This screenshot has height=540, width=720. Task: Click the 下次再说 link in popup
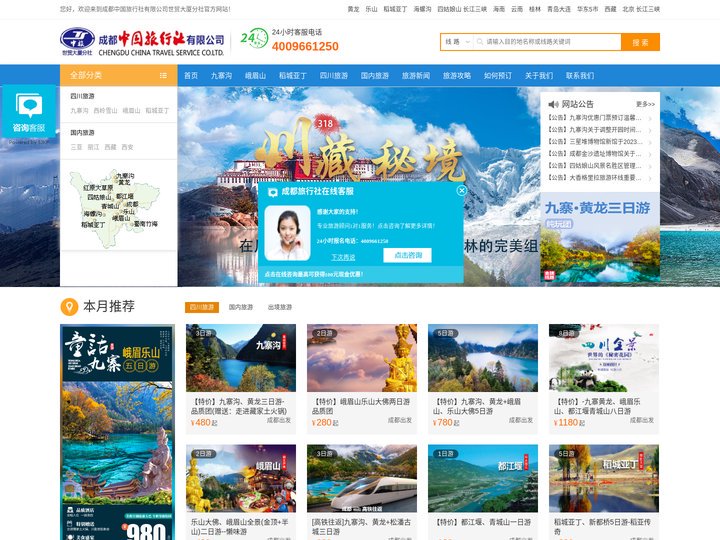343,257
